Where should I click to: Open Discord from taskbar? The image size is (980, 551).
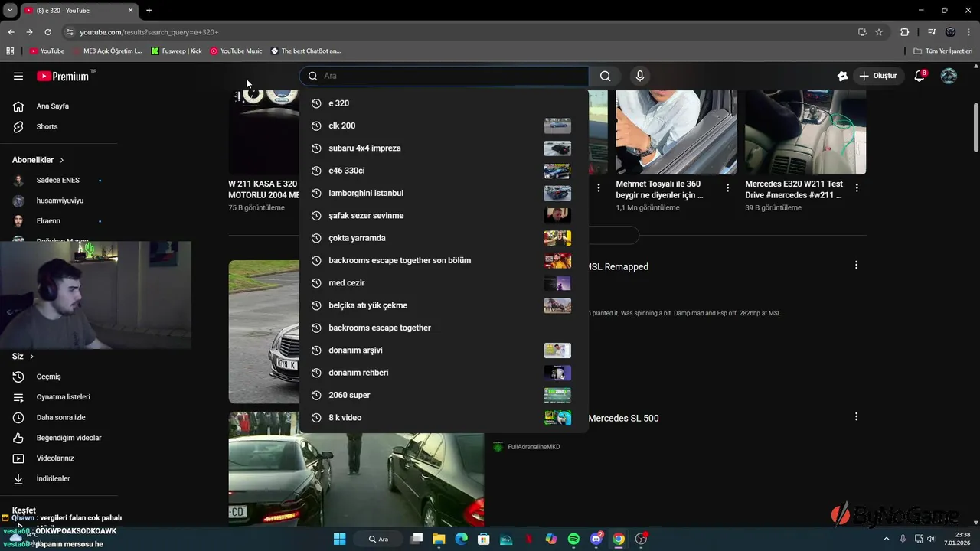pyautogui.click(x=596, y=539)
